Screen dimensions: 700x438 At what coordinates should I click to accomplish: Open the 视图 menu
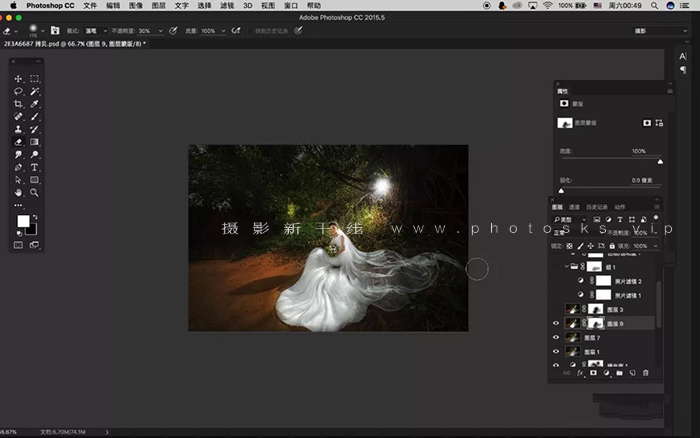click(268, 5)
